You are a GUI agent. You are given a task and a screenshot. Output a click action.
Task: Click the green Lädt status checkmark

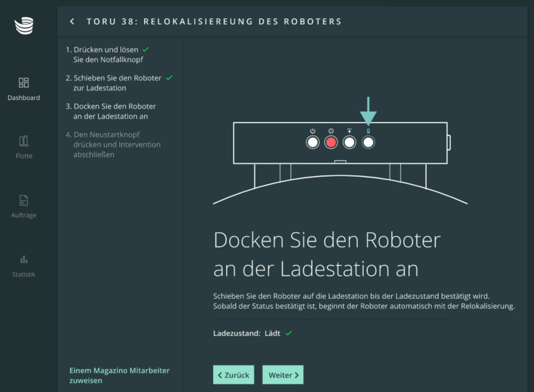[289, 333]
